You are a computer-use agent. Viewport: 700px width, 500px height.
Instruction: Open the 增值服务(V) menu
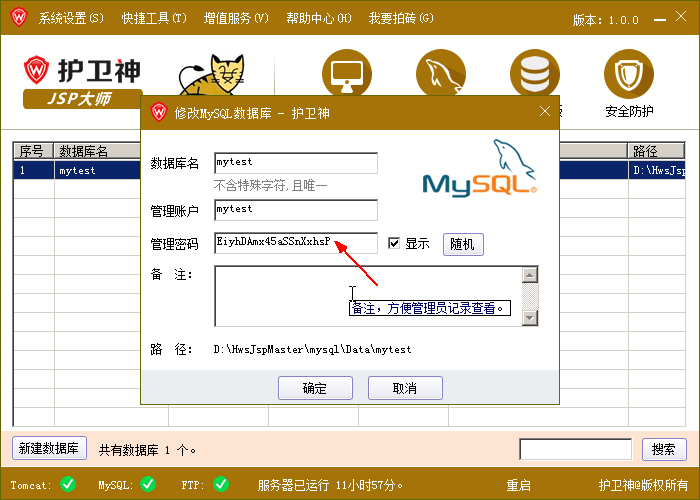(x=236, y=18)
